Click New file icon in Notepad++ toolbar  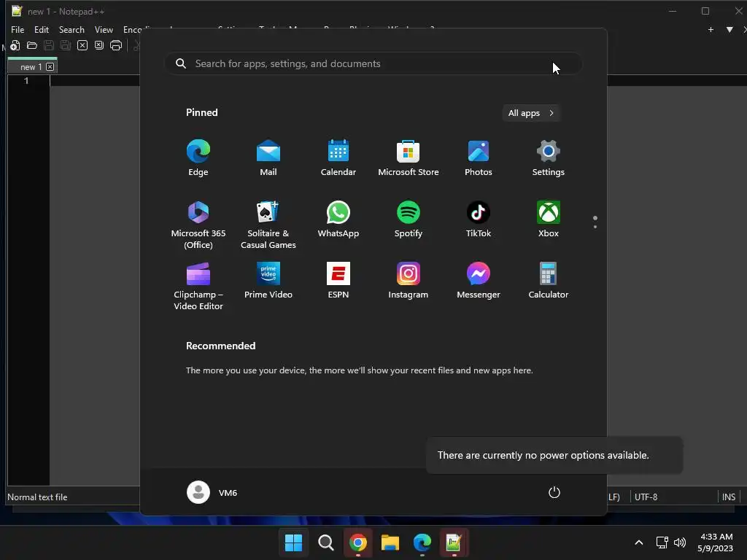click(x=15, y=46)
